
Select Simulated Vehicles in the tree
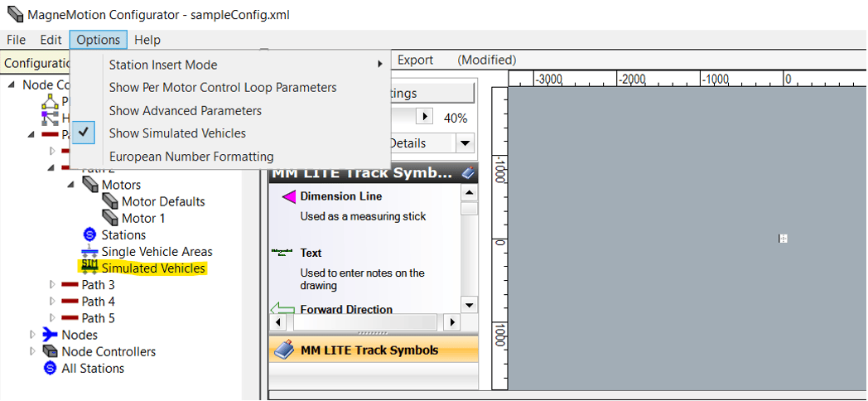tap(153, 268)
